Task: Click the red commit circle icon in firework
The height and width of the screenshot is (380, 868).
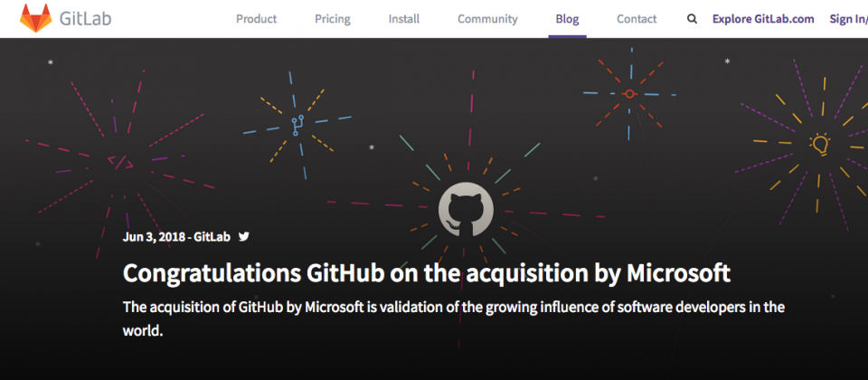Action: point(629,94)
